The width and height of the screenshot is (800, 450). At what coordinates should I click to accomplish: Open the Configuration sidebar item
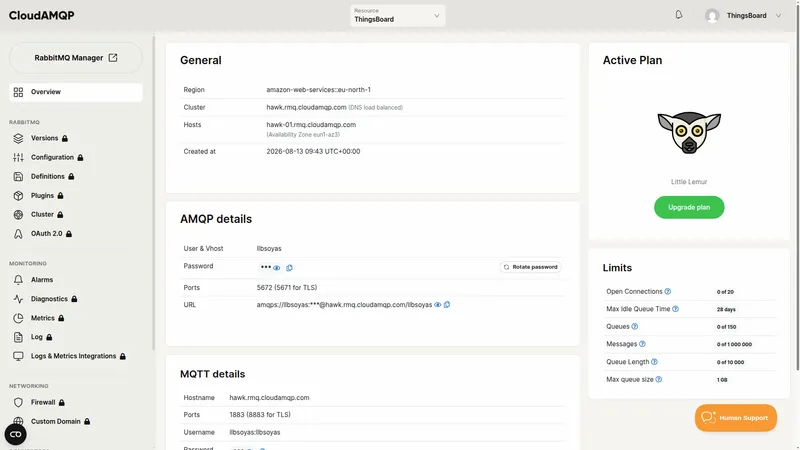[x=52, y=157]
